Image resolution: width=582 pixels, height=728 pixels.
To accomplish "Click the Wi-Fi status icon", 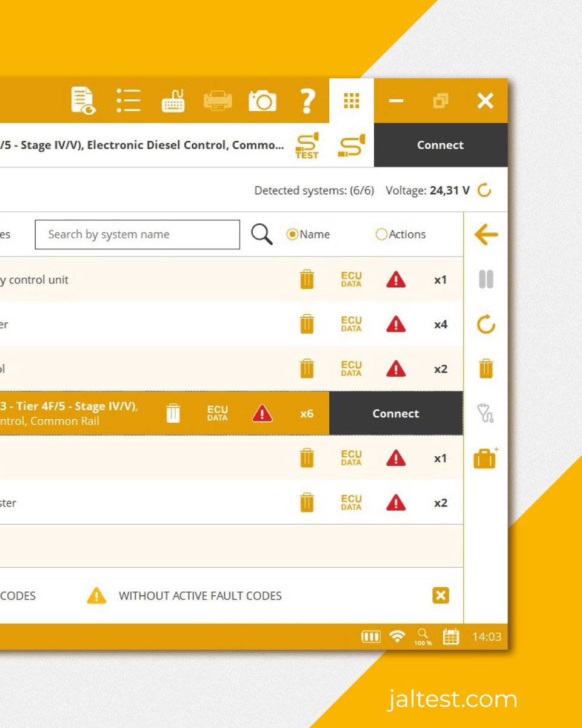I will (397, 637).
